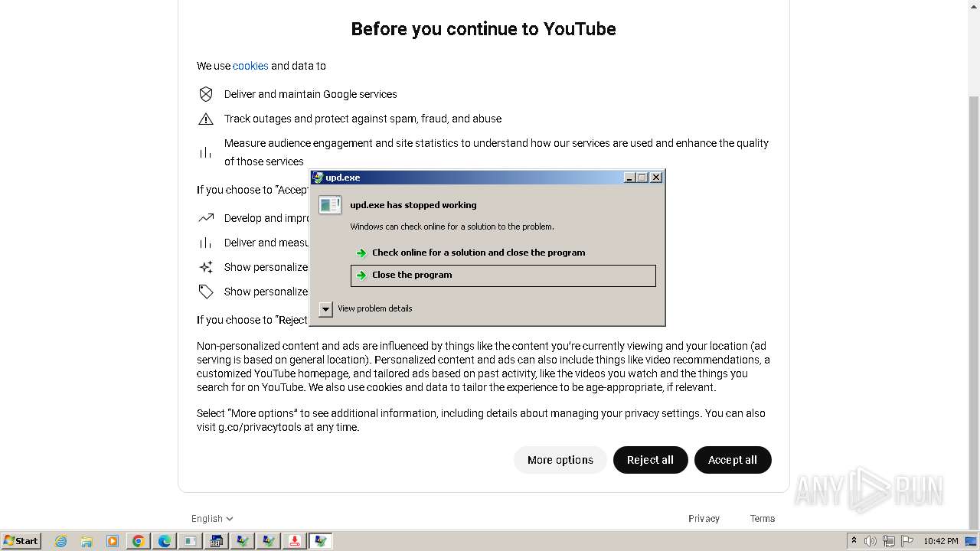Open the network tray icon

pyautogui.click(x=889, y=541)
